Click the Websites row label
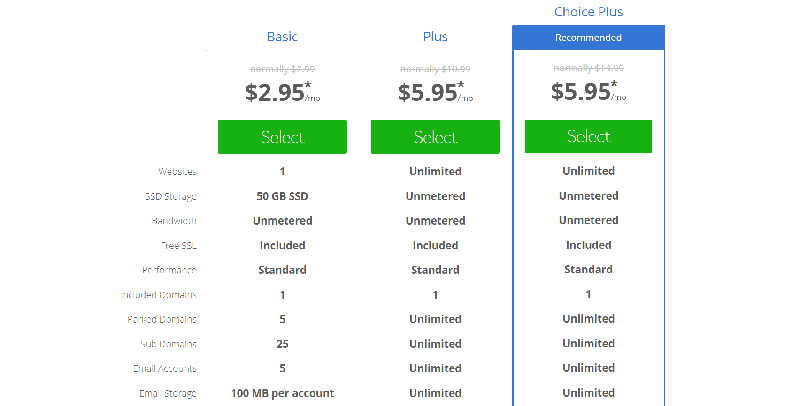The height and width of the screenshot is (406, 800). (x=176, y=172)
